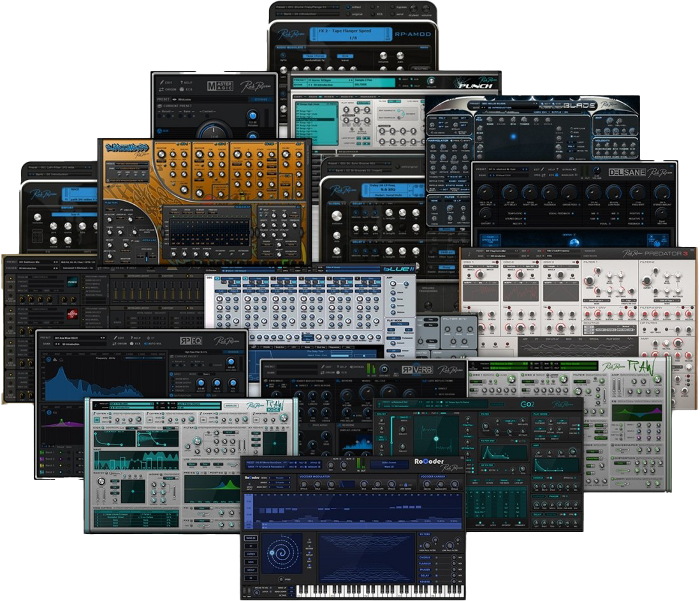
Task: Click the Left Delay knob in DelSane
Action: [509, 193]
